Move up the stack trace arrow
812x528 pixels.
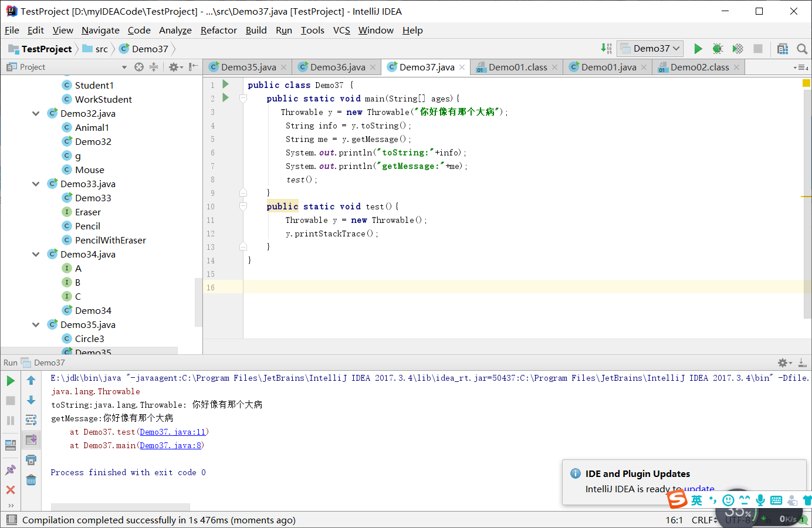pos(31,381)
